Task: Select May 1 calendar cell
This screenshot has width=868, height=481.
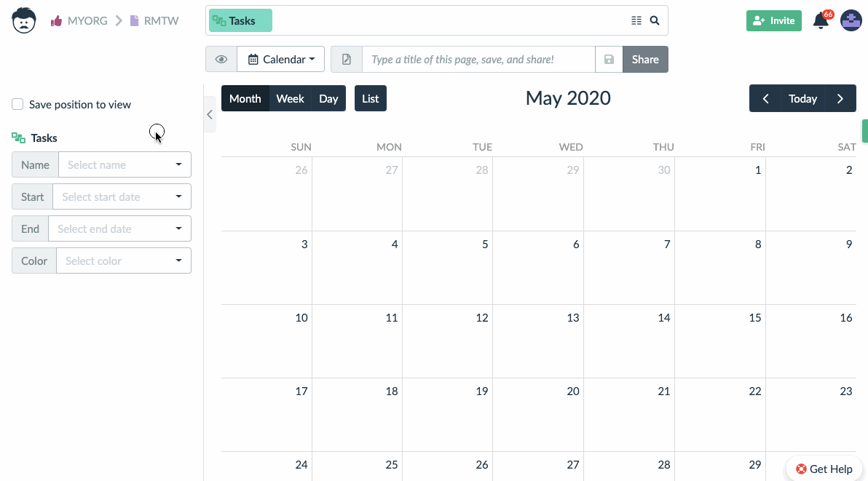Action: [720, 194]
